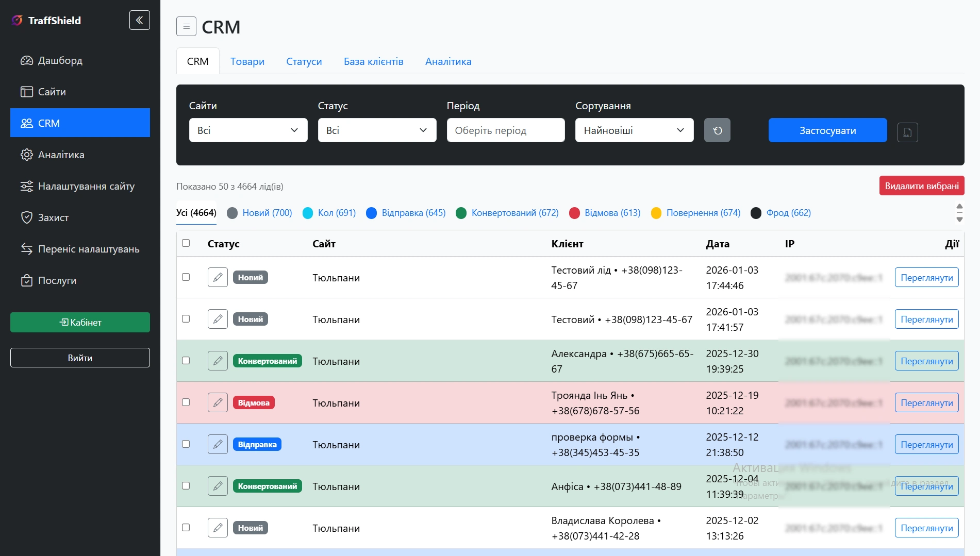Click the grey Новий status color dot
The image size is (980, 556).
(232, 213)
